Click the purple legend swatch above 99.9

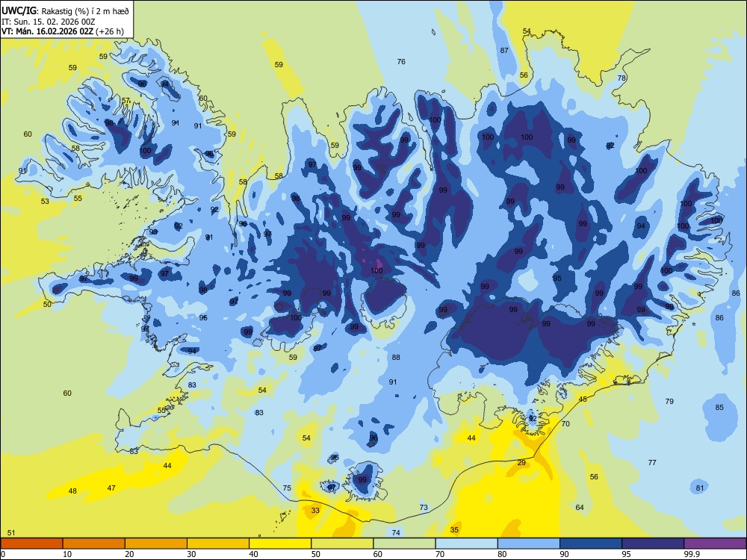click(715, 544)
